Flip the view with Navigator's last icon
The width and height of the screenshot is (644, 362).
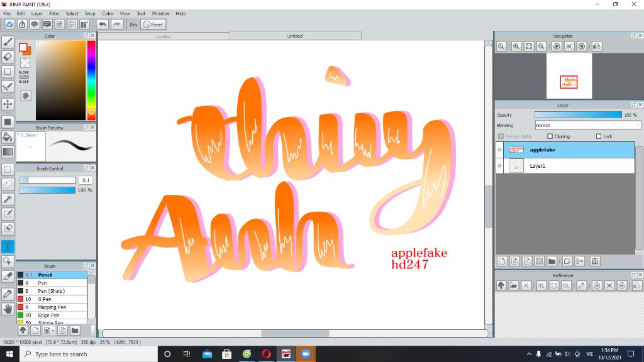tap(597, 47)
